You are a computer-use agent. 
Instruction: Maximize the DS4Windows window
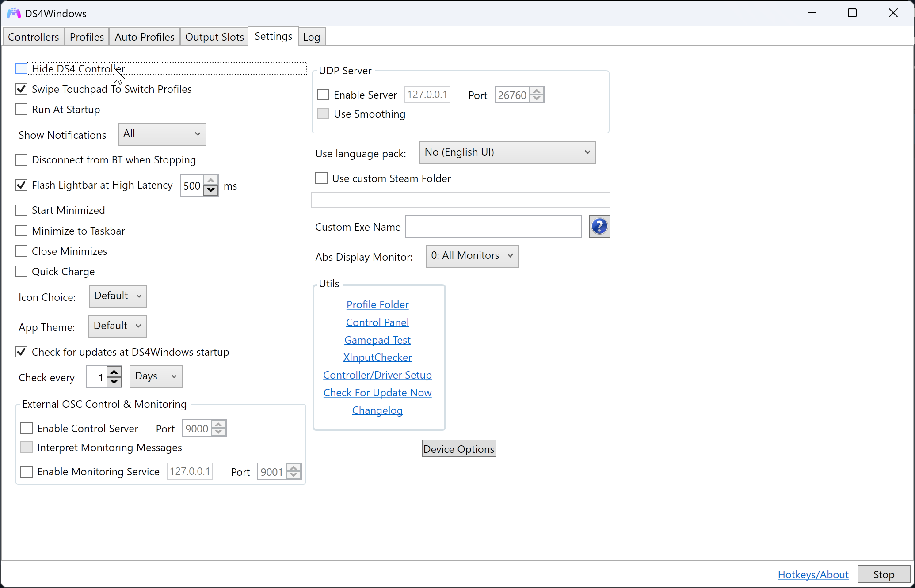(852, 13)
